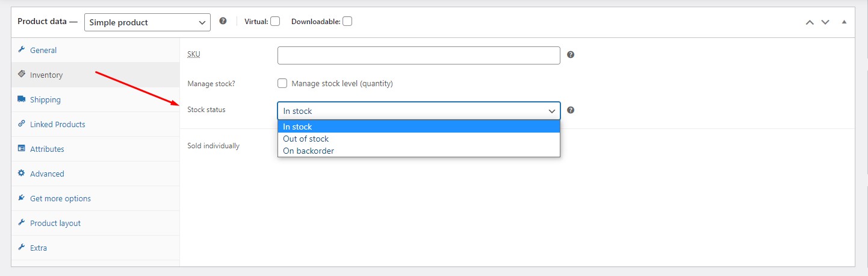Choose On backorder from the list

pyautogui.click(x=308, y=151)
